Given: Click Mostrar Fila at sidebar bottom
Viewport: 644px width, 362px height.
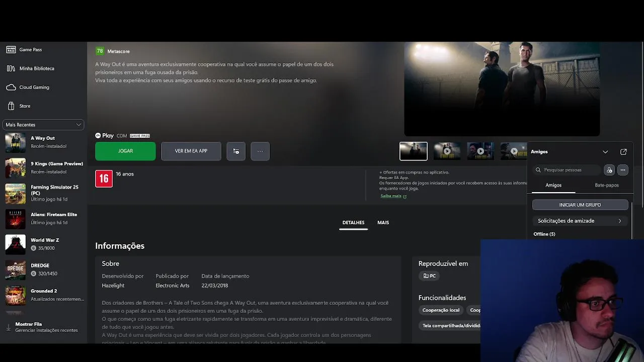Looking at the screenshot, I should 43,327.
